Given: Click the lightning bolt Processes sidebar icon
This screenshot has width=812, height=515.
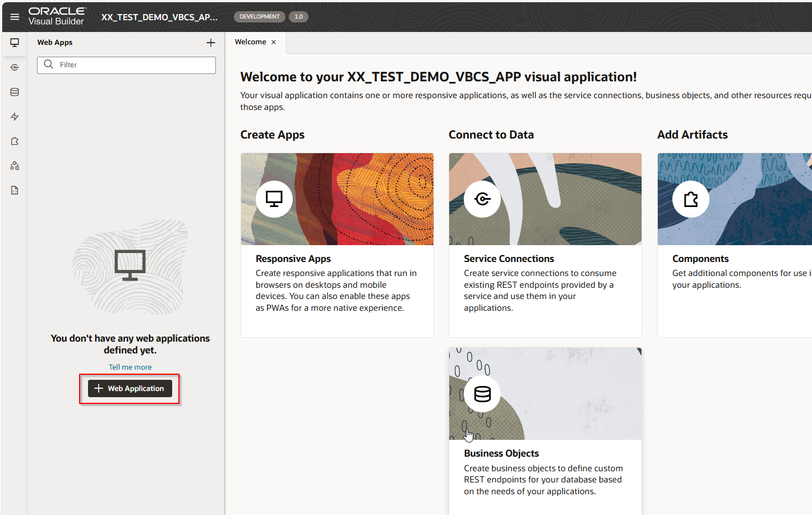Looking at the screenshot, I should [14, 116].
